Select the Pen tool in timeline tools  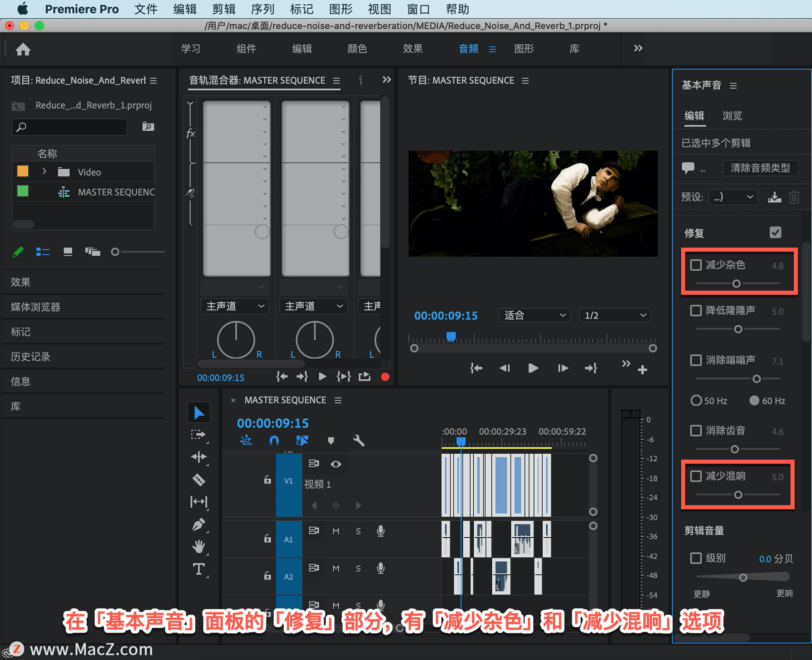(198, 525)
